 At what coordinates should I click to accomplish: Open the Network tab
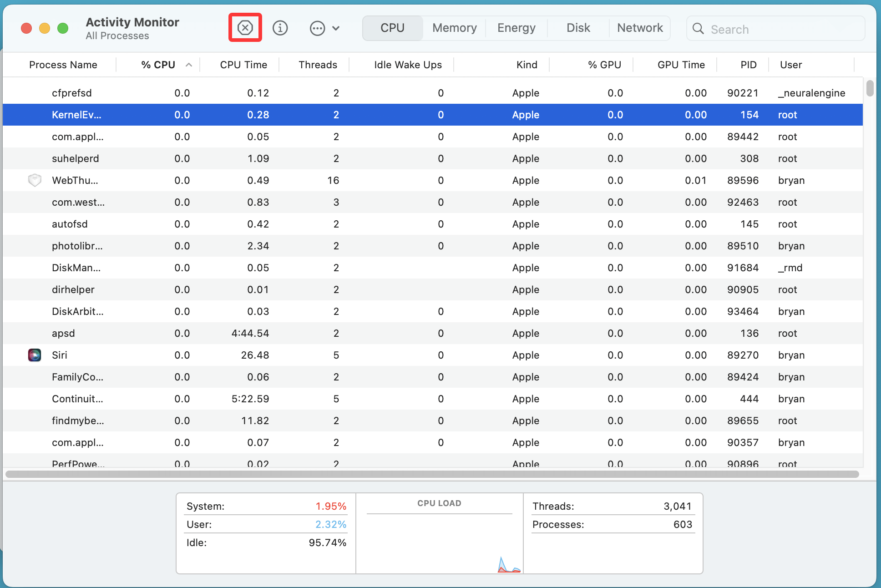[x=639, y=28]
